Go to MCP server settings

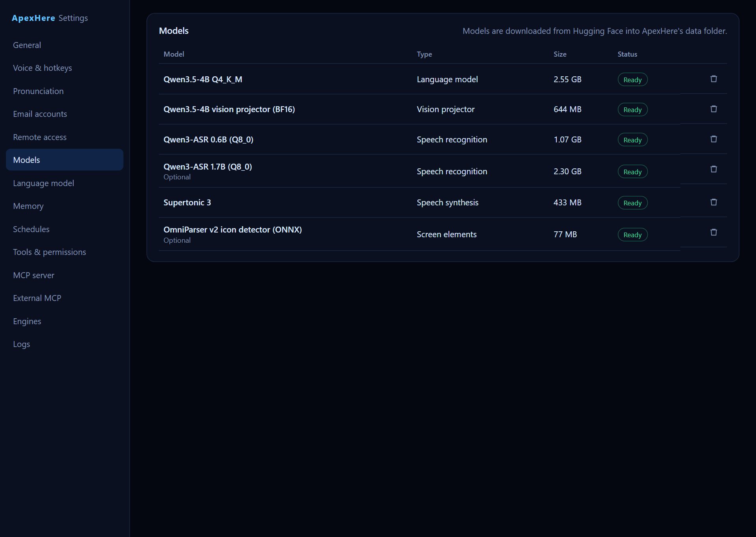[x=65, y=275]
